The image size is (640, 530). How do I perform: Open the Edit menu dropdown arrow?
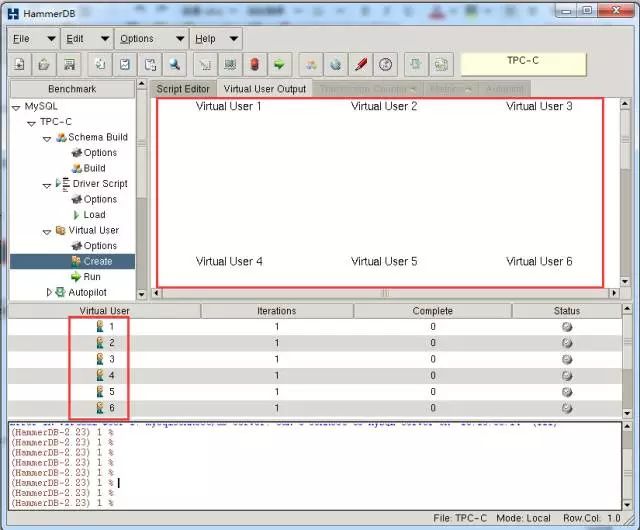click(105, 39)
